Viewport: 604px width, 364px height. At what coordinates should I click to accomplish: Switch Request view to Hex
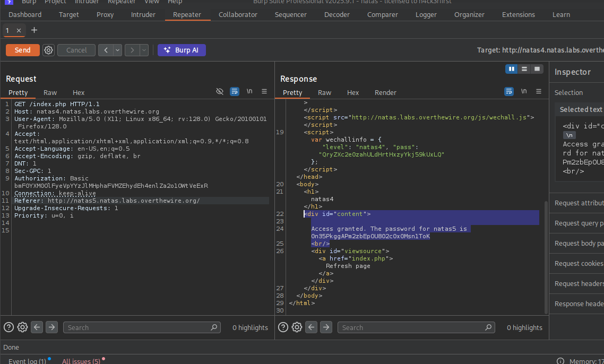[x=79, y=92]
